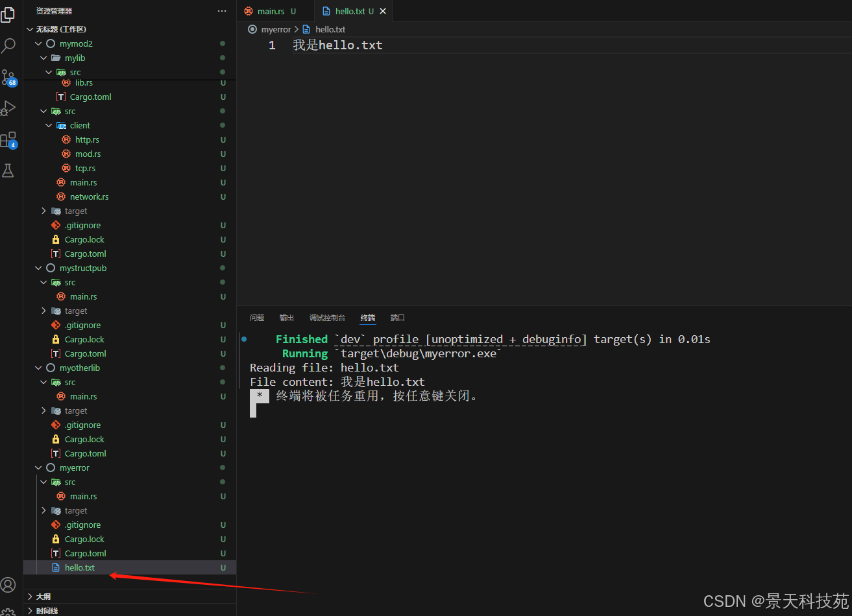Open the Testing flask icon
Screen dimensions: 852x616
[8, 171]
